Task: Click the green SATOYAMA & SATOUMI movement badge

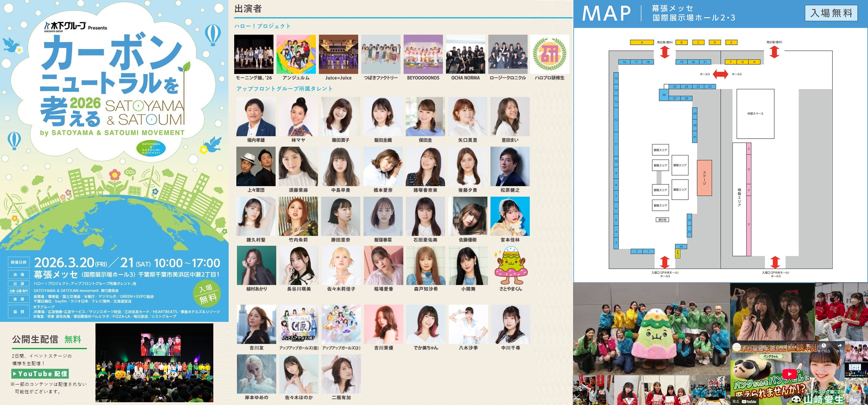Action: click(151, 148)
